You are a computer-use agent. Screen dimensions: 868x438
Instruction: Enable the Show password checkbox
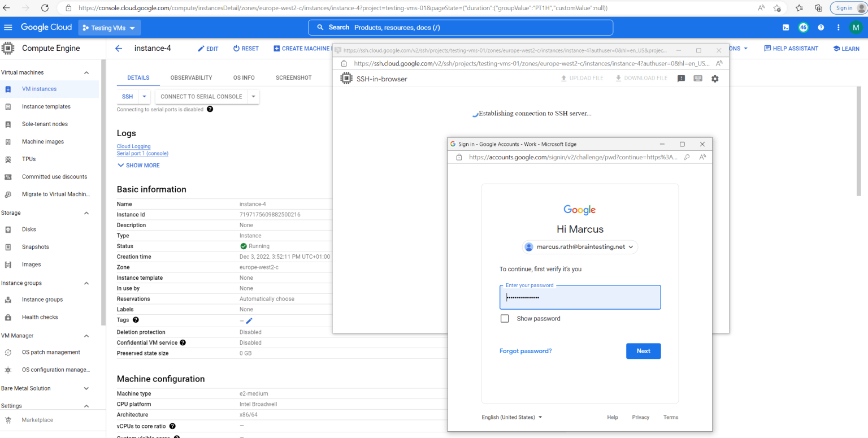pos(505,318)
